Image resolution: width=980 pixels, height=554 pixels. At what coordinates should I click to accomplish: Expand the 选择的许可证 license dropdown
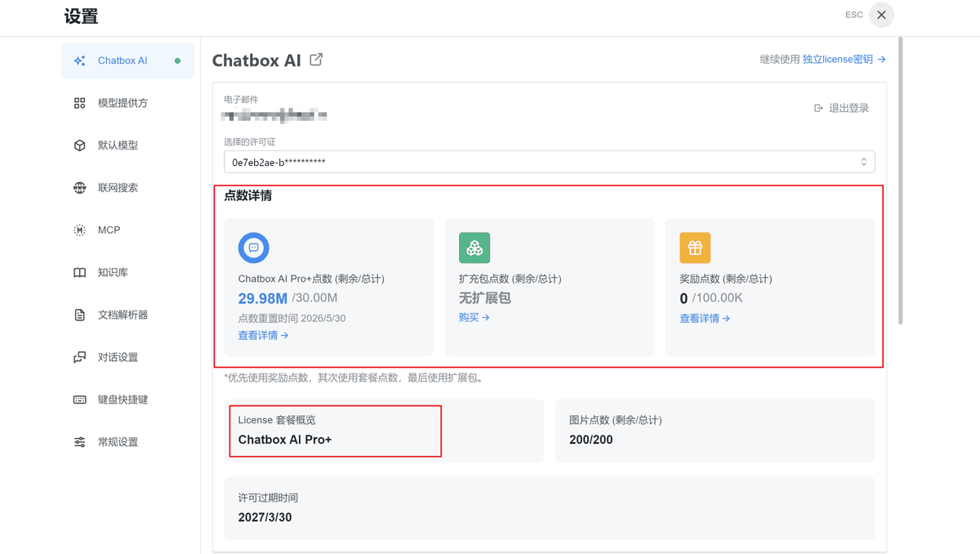(550, 162)
